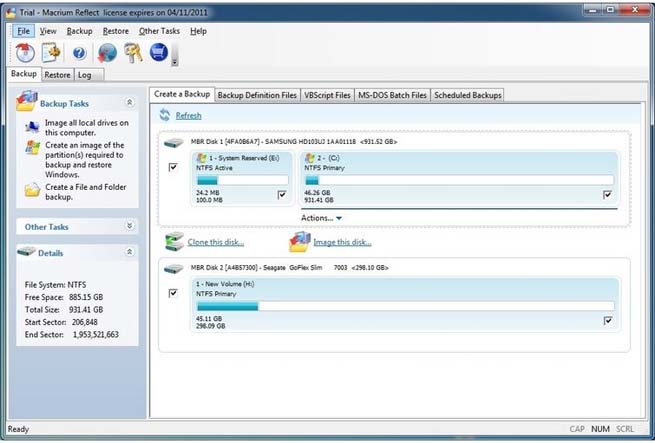Image resolution: width=655 pixels, height=443 pixels.
Task: Click the Total Size 931.41 GB value
Action: pos(86,310)
